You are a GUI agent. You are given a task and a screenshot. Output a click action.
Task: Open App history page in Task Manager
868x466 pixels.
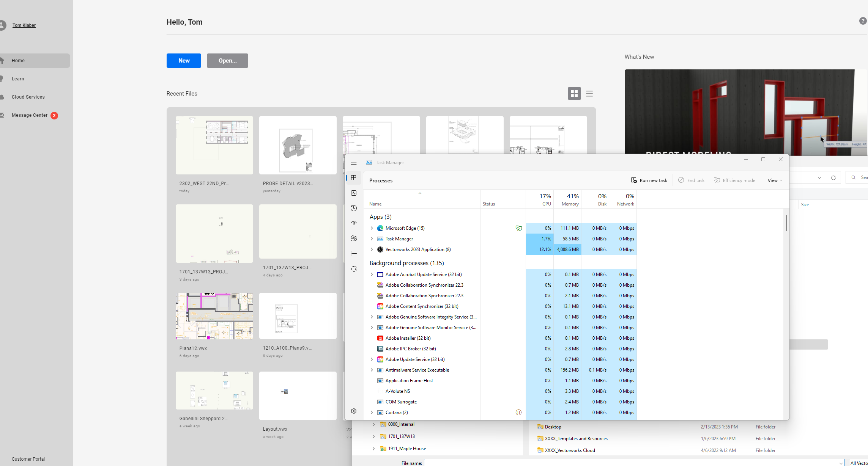[x=354, y=208]
